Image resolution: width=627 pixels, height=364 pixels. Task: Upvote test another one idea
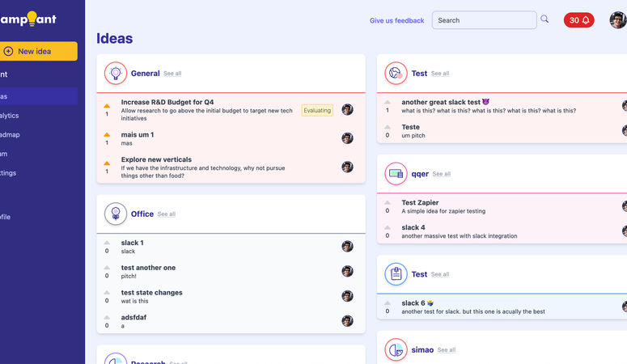[107, 268]
